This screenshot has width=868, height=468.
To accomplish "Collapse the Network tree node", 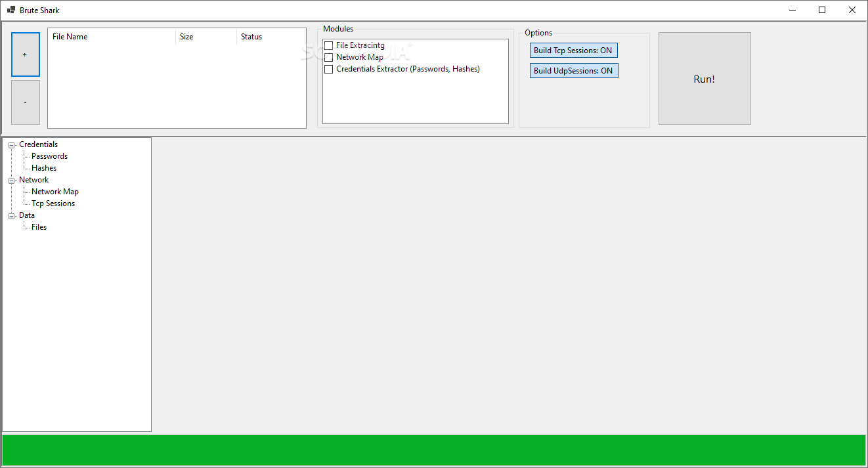I will point(11,181).
